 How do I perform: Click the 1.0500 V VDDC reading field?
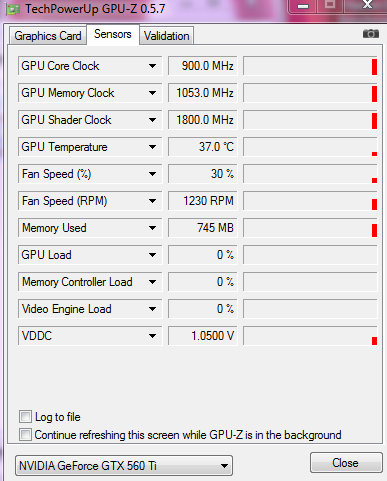coord(203,336)
